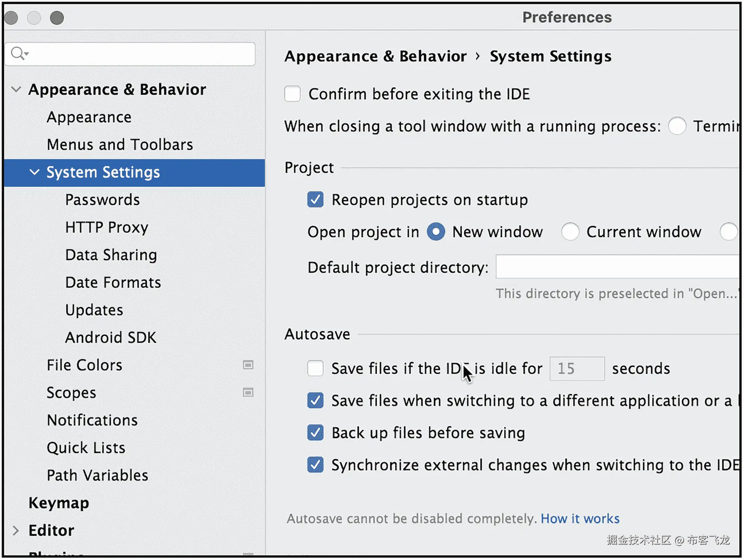Click the project-level icon beside File Colors

click(248, 365)
